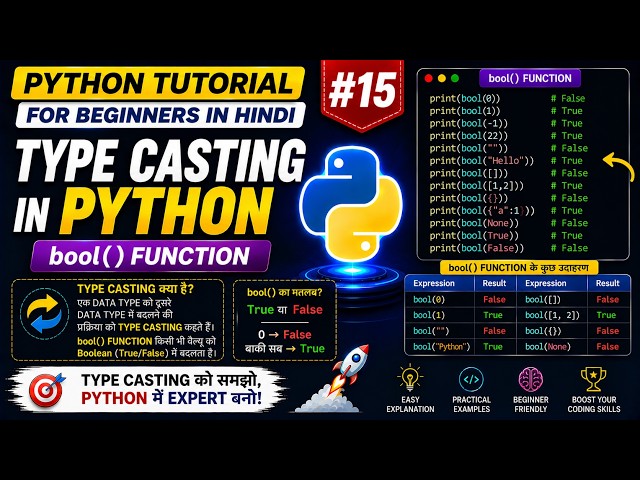
Task: Click the print(bool(22)) code line
Action: point(469,136)
